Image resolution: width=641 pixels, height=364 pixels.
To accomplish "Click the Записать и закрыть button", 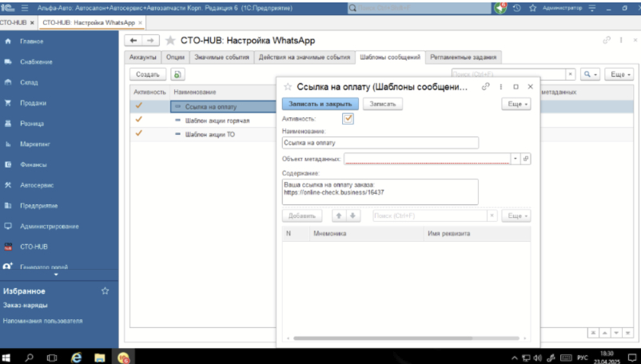I will point(320,104).
